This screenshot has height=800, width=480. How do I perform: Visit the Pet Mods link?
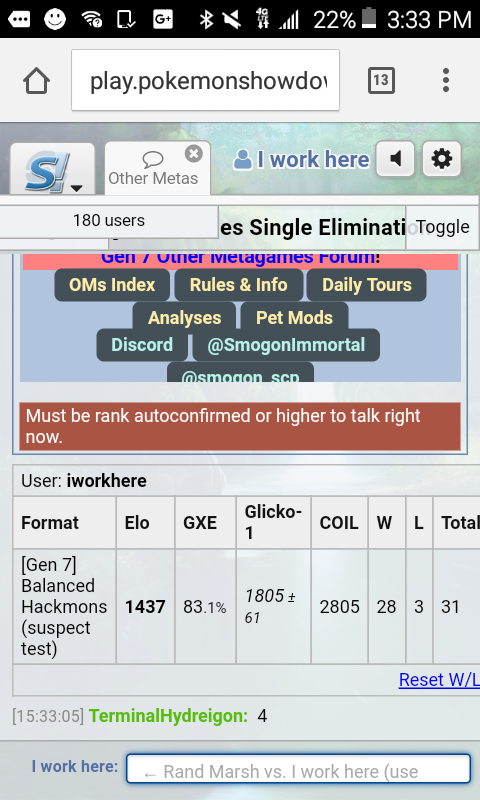tap(294, 316)
